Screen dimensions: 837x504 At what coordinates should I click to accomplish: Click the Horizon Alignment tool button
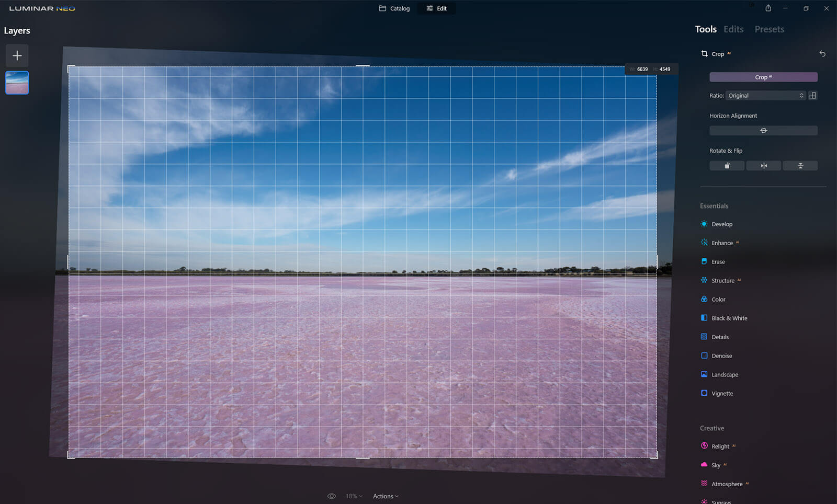pyautogui.click(x=763, y=131)
